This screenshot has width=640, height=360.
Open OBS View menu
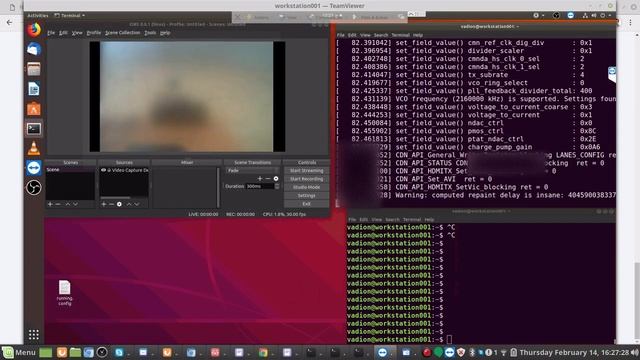(77, 33)
